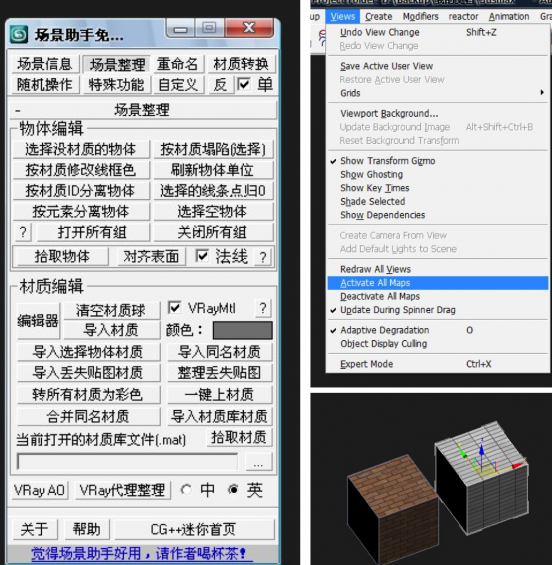Click the 关于 button
Image resolution: width=552 pixels, height=565 pixels.
(x=35, y=529)
